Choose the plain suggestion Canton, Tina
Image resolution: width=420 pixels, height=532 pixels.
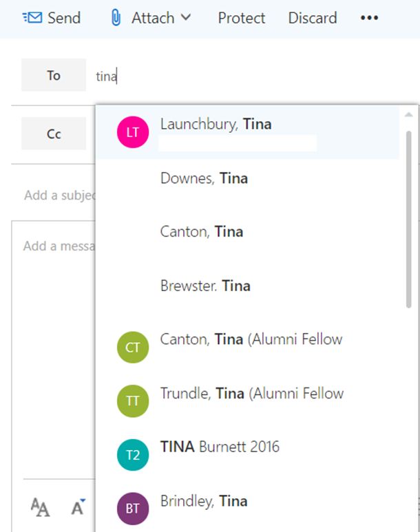[x=201, y=232]
